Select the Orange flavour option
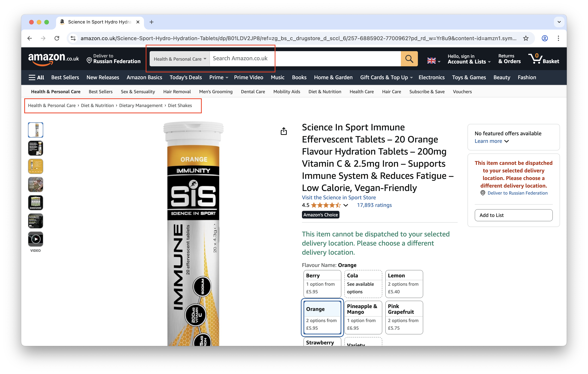This screenshot has width=588, height=374. (x=322, y=317)
